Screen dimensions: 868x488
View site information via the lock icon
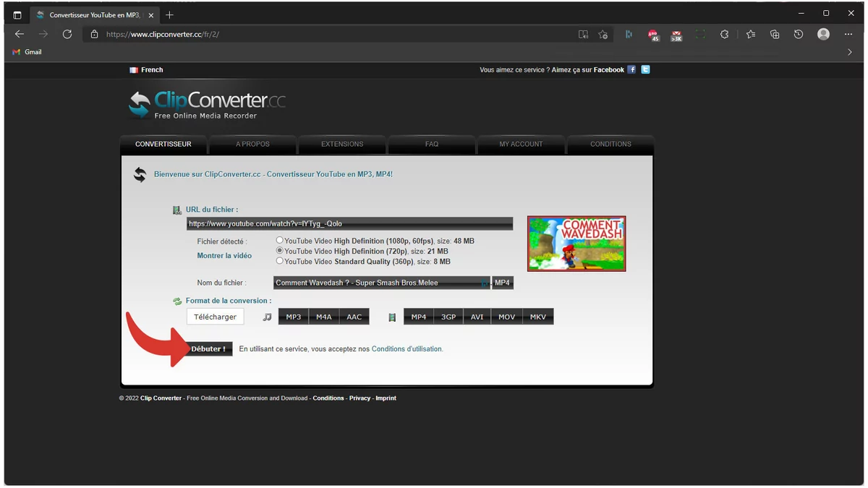click(x=94, y=34)
